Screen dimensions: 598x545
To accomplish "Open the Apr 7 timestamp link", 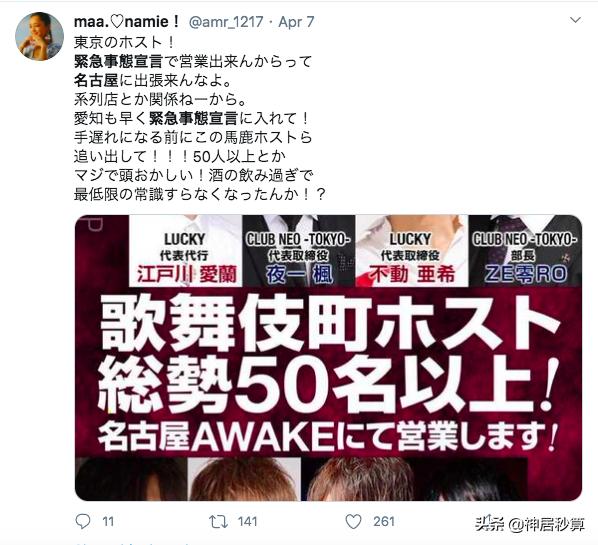I will coord(296,22).
